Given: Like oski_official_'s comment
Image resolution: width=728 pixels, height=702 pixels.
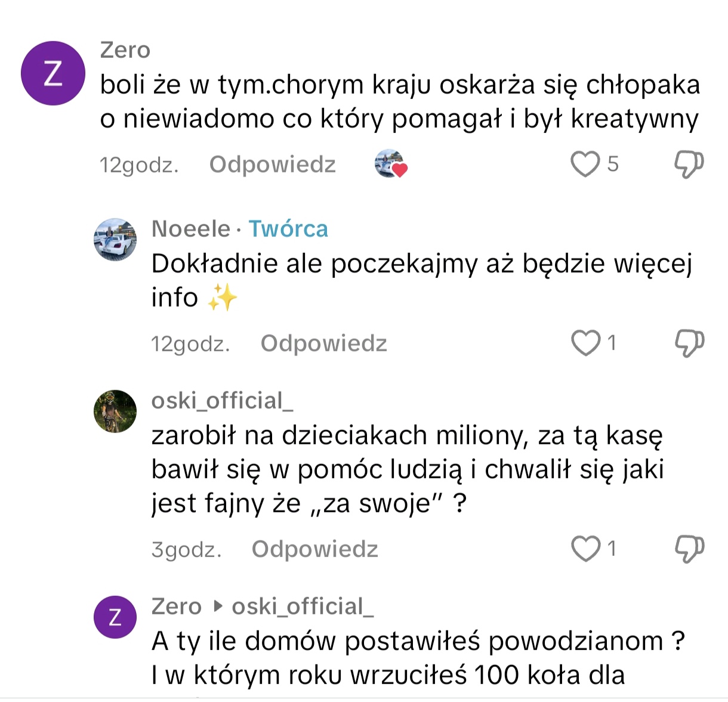Looking at the screenshot, I should click(x=585, y=549).
